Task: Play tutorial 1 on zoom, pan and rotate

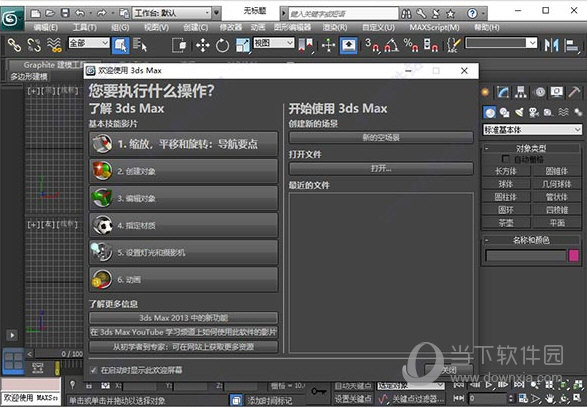Action: (x=183, y=144)
